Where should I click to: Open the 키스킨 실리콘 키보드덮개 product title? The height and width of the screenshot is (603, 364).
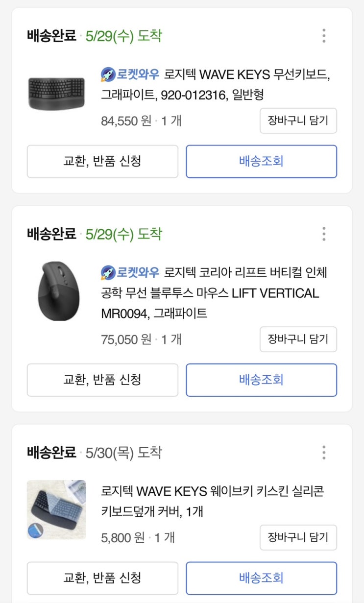(x=213, y=501)
